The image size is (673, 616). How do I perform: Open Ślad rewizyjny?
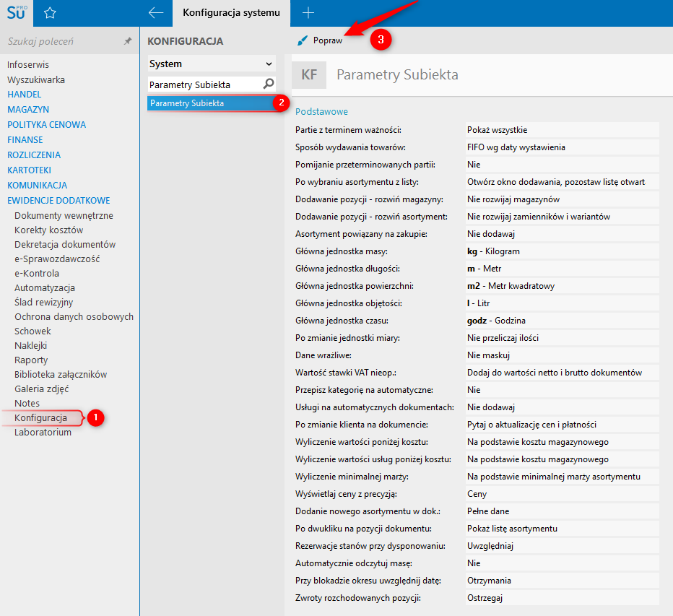point(44,302)
